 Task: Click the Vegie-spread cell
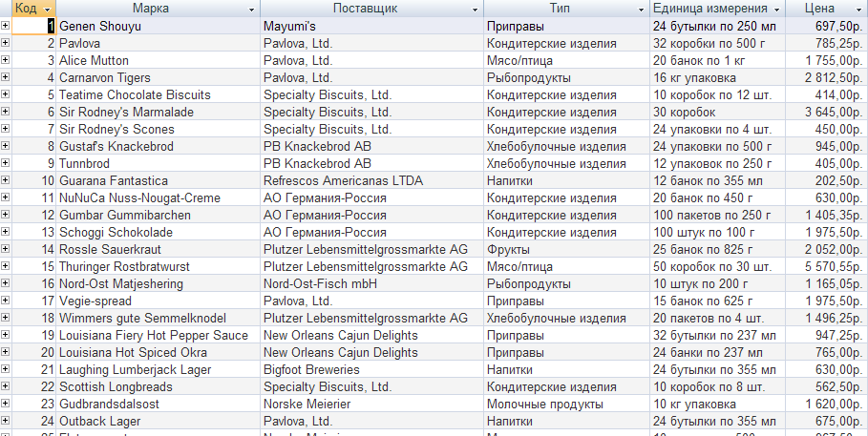(159, 301)
